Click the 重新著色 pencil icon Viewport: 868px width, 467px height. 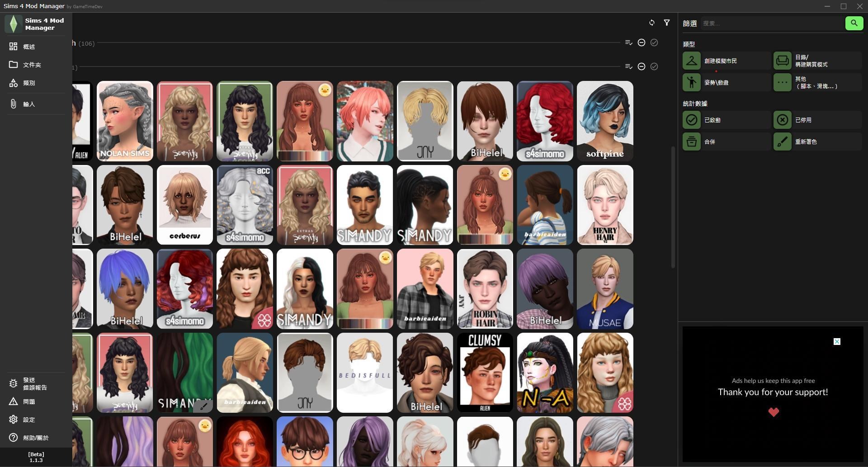782,141
